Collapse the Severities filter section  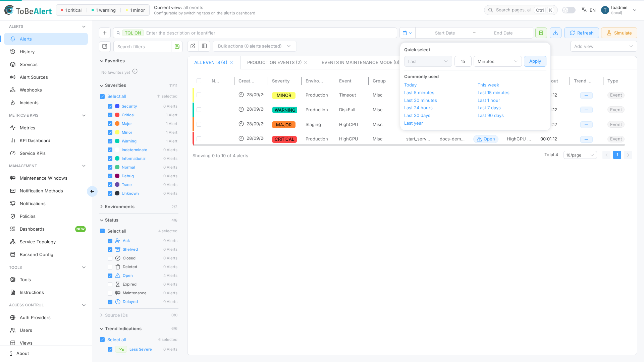pos(139,85)
